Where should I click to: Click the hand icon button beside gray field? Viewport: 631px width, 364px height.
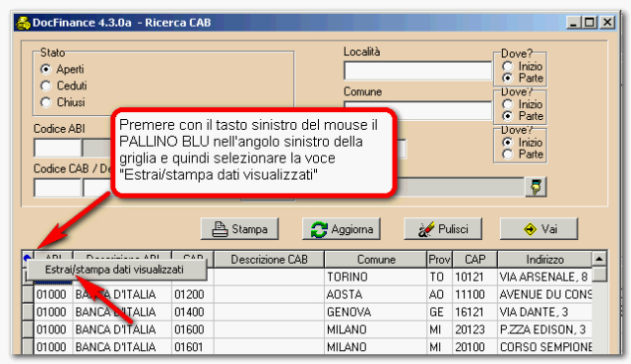click(536, 187)
